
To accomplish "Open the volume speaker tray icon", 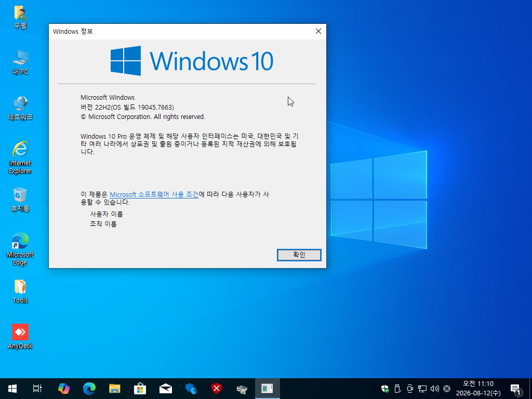I will 435,389.
